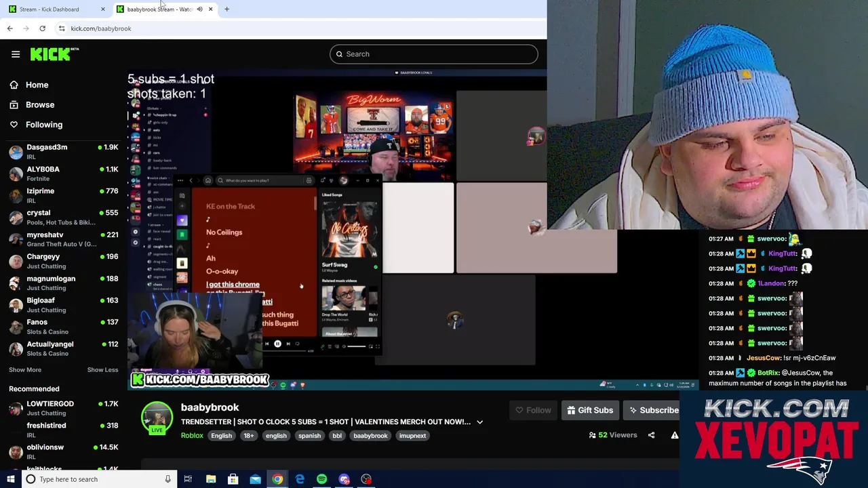Share the stream via share icon

tap(651, 435)
